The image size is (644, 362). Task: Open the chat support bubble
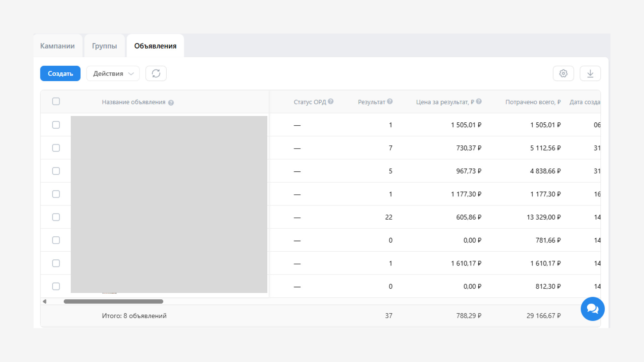pos(592,309)
